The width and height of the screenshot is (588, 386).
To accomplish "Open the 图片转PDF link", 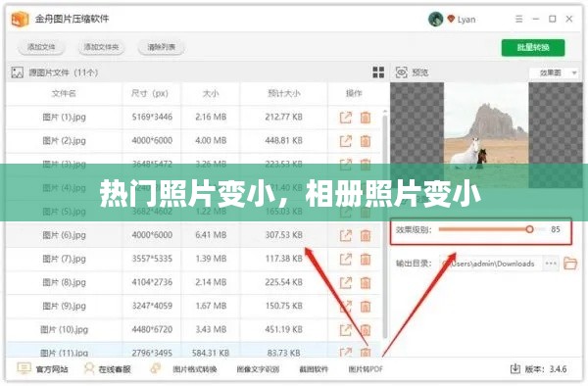I will pyautogui.click(x=366, y=369).
